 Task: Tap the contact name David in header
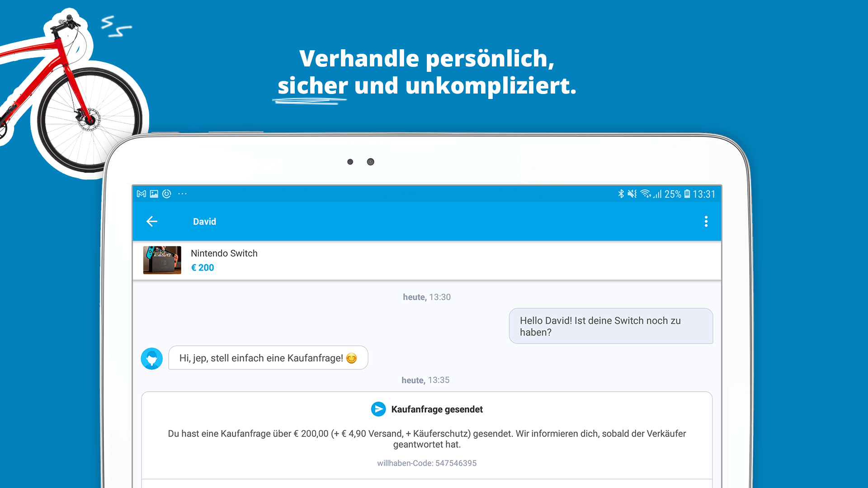pos(205,221)
